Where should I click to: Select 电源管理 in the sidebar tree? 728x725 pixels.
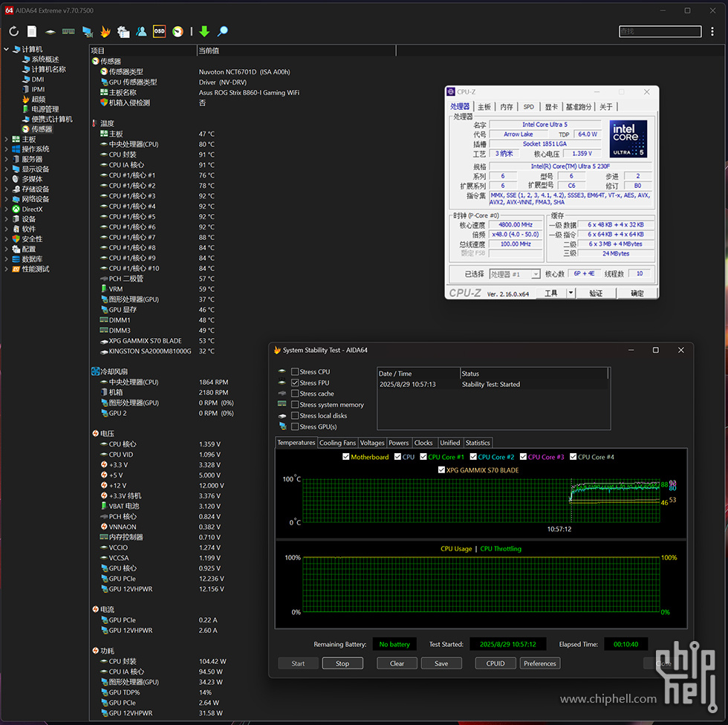click(x=45, y=109)
